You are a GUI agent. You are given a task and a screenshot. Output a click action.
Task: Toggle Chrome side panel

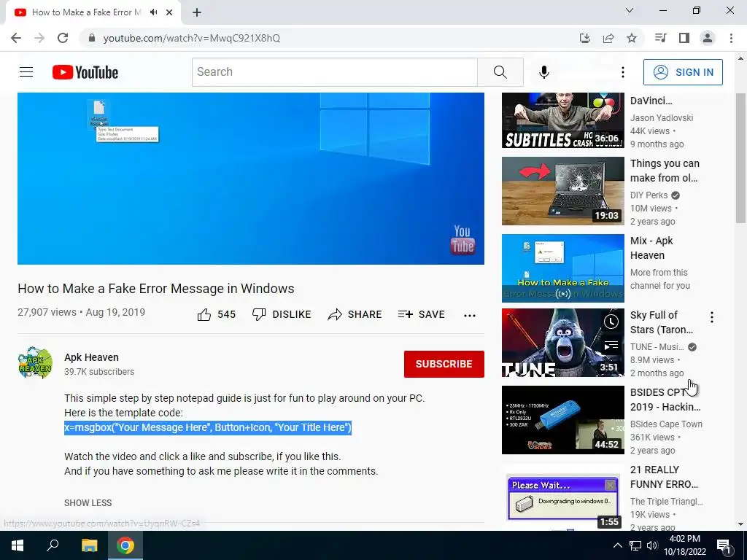(684, 38)
